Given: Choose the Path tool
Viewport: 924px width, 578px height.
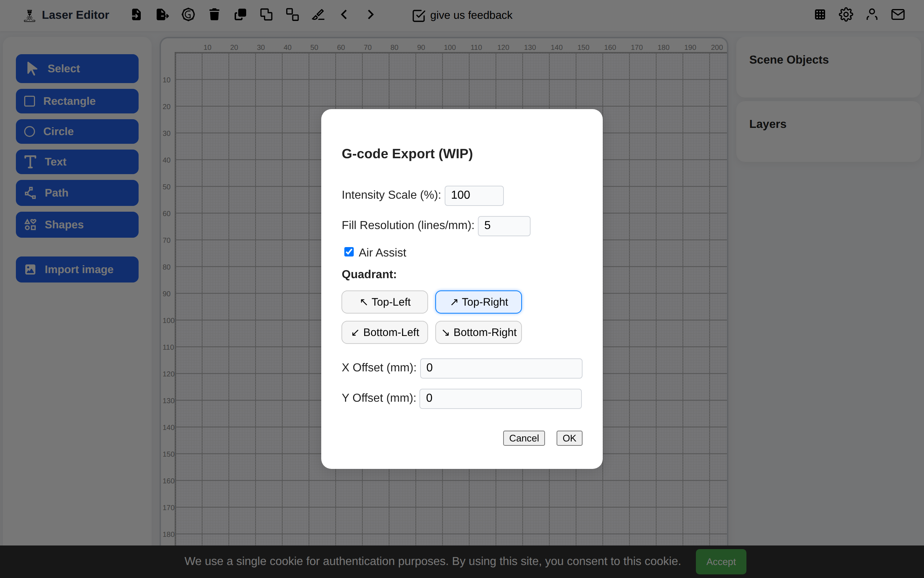Looking at the screenshot, I should pos(77,193).
